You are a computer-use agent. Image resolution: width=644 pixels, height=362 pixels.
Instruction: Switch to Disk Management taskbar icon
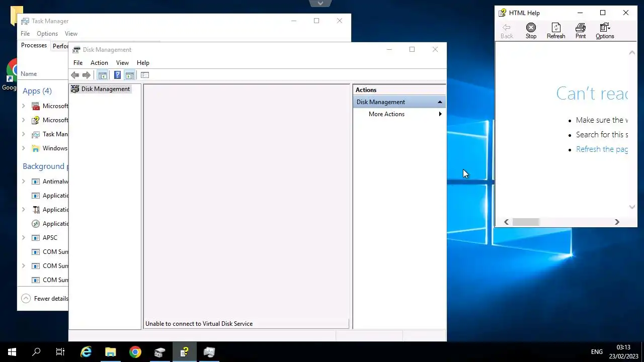160,352
